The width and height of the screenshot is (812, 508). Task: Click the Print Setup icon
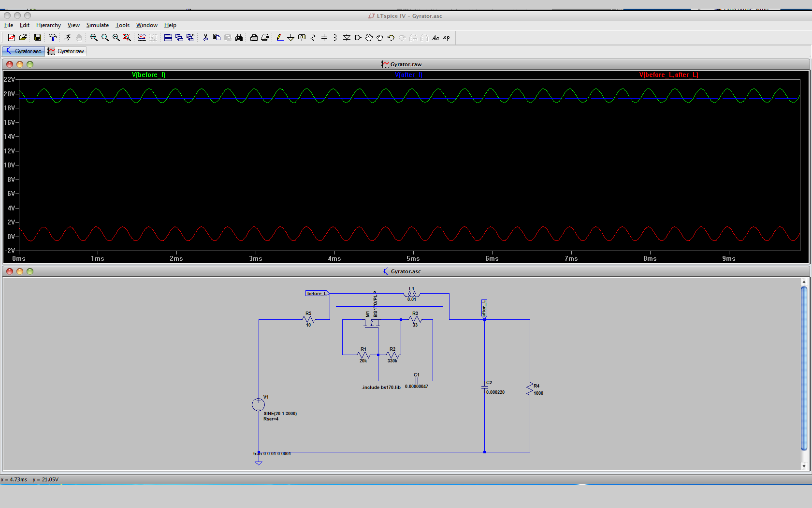click(254, 38)
